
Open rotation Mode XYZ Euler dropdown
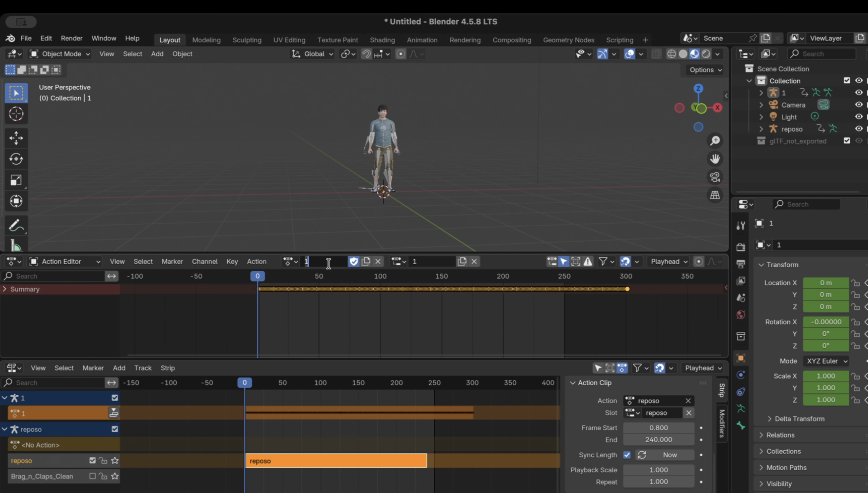click(826, 361)
